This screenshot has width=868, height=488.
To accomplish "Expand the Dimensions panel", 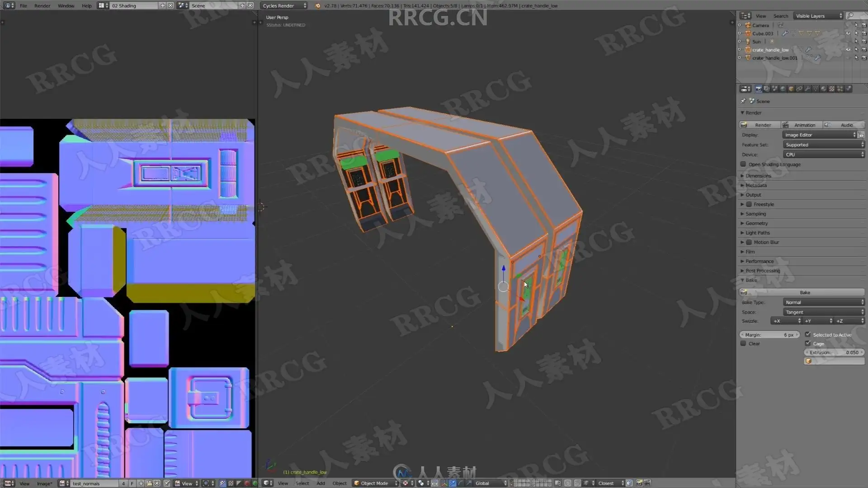I will pos(758,176).
